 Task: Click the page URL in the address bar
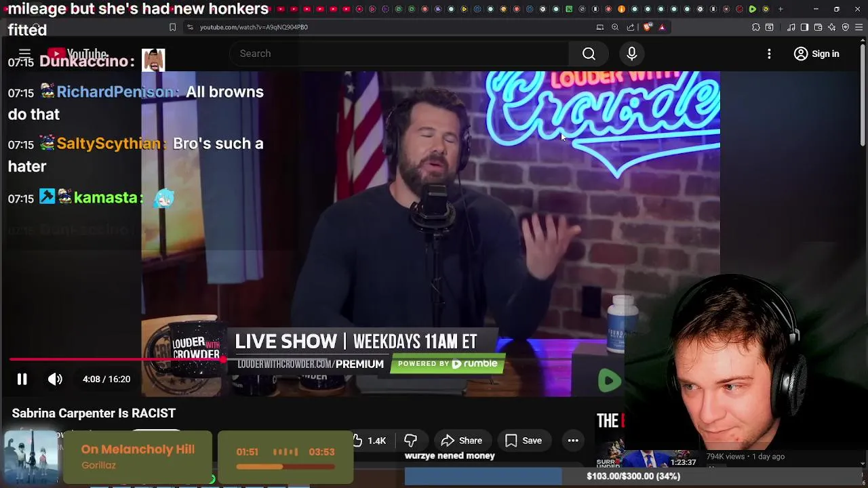click(254, 27)
